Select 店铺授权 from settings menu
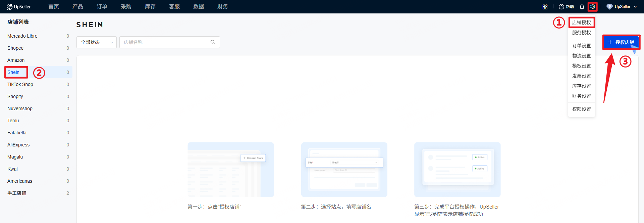Image resolution: width=644 pixels, height=223 pixels. point(582,23)
